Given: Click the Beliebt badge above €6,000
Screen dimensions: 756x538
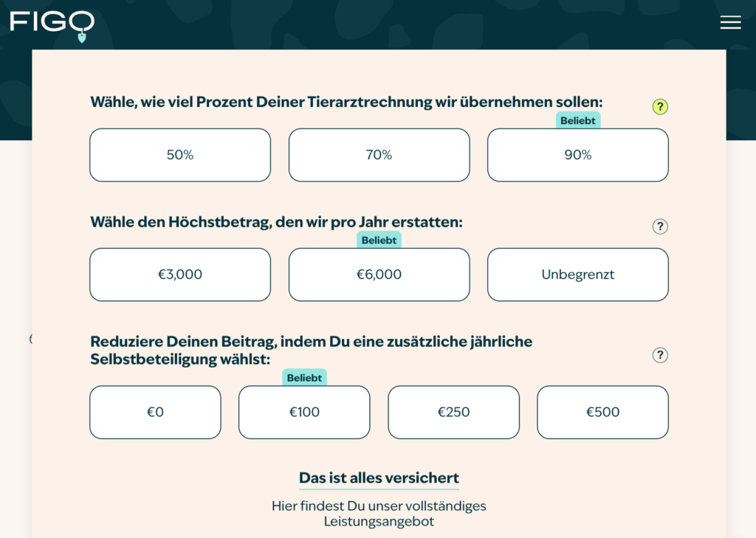Looking at the screenshot, I should (x=379, y=239).
